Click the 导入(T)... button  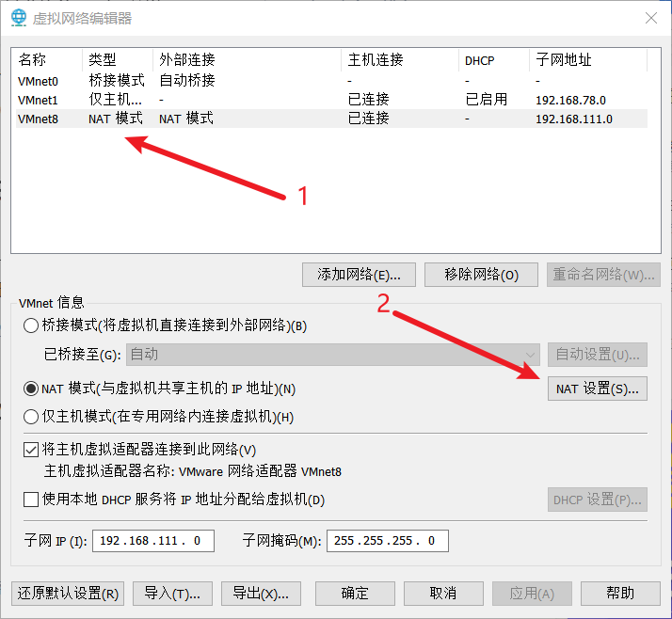(x=172, y=594)
